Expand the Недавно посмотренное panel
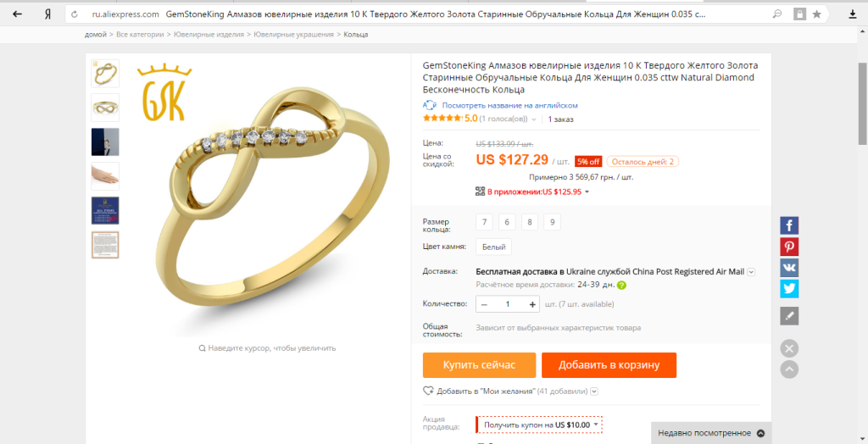Viewport: 868px width, 444px height. coord(711,433)
